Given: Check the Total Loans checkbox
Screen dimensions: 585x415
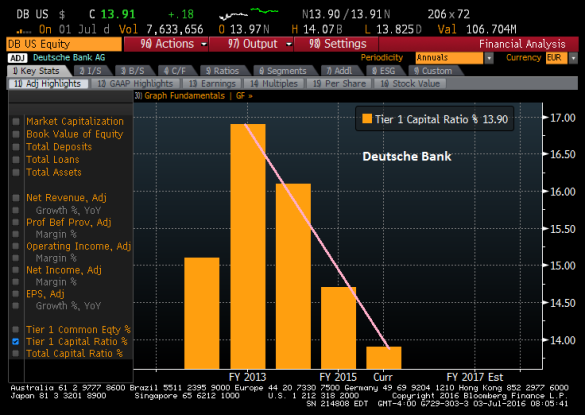Looking at the screenshot, I should coord(16,160).
